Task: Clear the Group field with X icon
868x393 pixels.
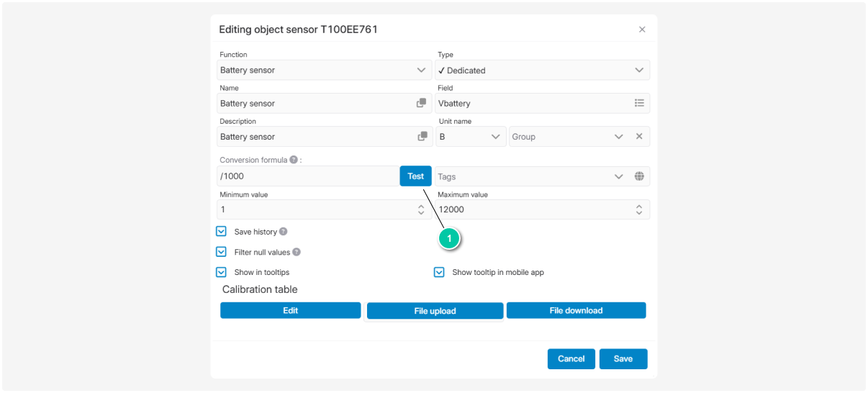Action: 638,137
